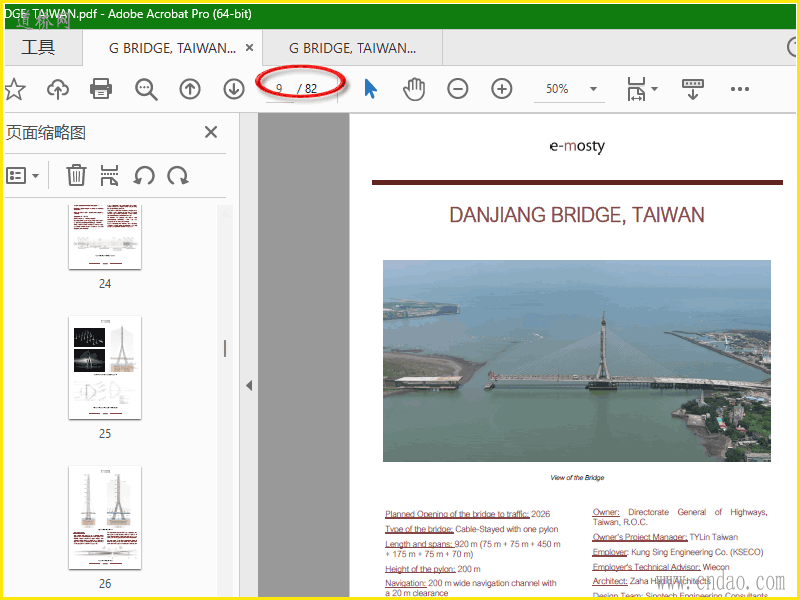Switch to the second G BRIDGE, TAIWAN tab

[x=352, y=48]
